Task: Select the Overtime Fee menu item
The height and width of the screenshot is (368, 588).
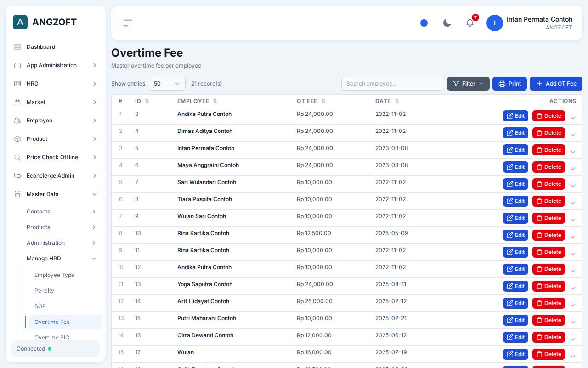Action: [x=65, y=322]
